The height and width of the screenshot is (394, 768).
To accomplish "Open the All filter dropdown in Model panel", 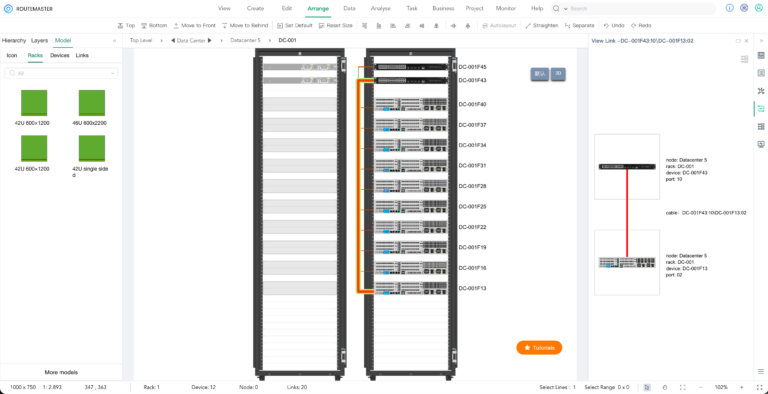I will (x=61, y=73).
